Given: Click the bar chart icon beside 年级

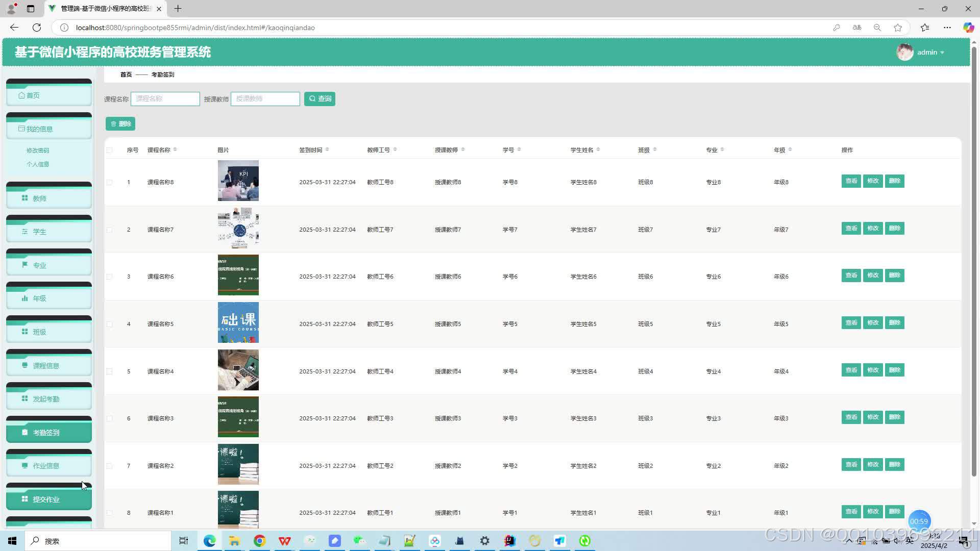Looking at the screenshot, I should tap(24, 298).
